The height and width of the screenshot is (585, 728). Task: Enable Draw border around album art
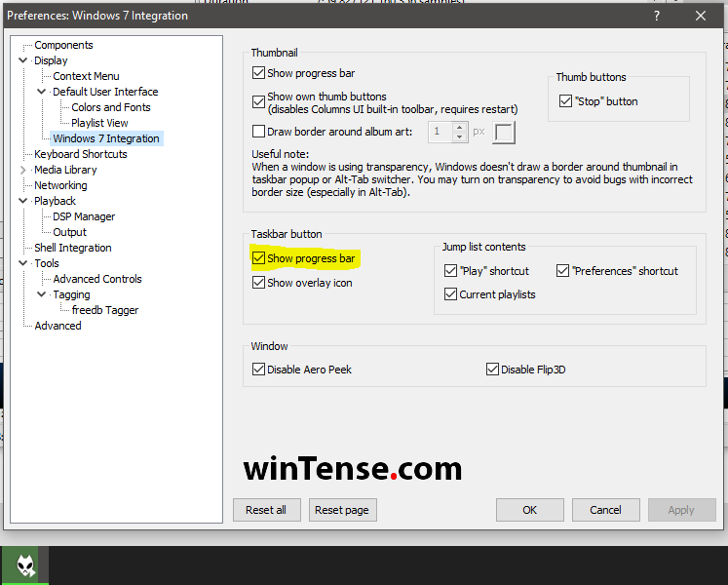point(258,132)
